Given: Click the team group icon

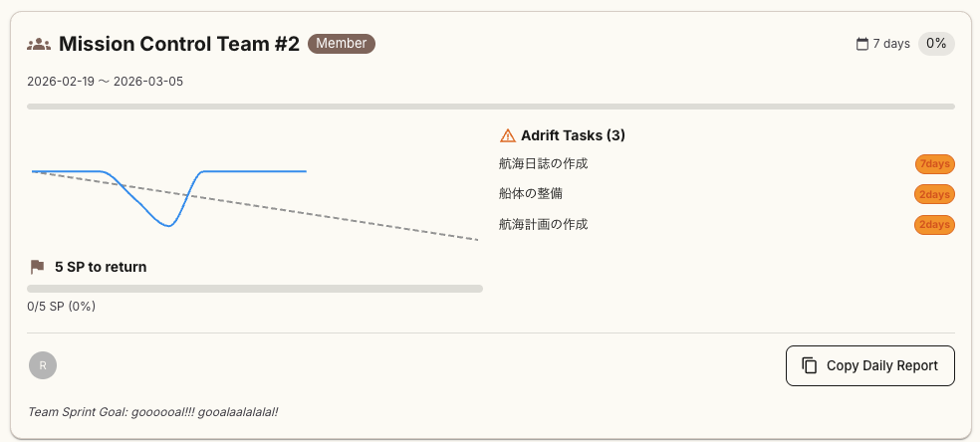Looking at the screenshot, I should coord(39,44).
